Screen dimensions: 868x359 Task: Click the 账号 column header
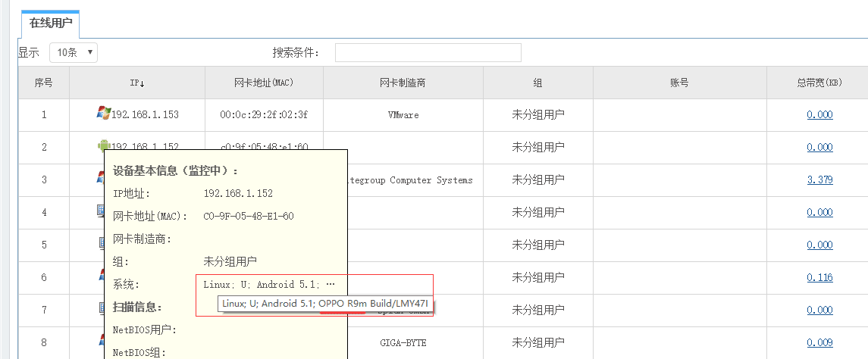tap(679, 83)
